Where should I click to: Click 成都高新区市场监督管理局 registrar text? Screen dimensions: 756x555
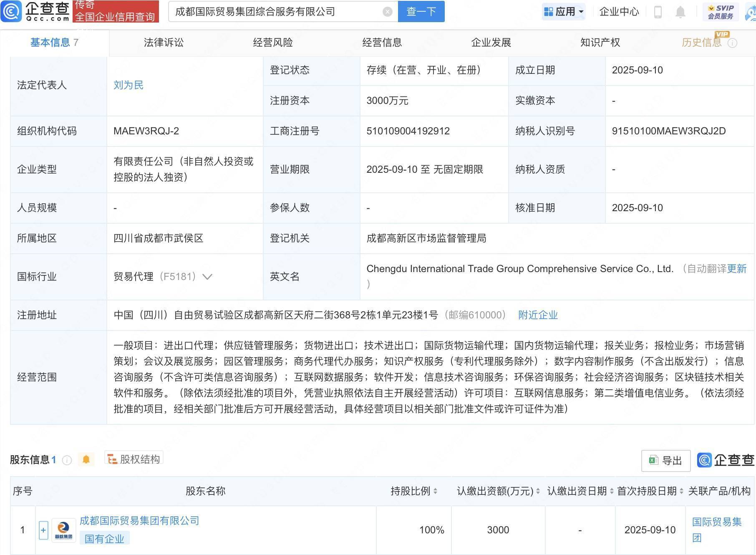[x=426, y=238]
